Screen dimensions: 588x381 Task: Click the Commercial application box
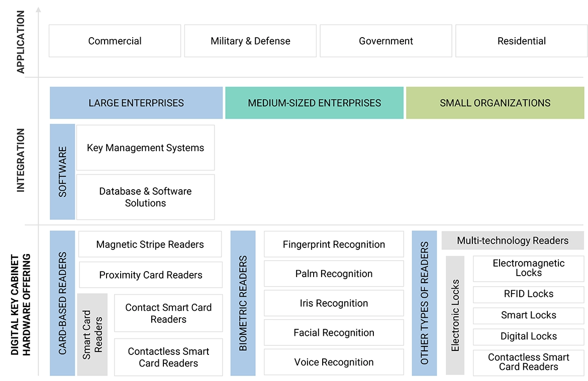pyautogui.click(x=115, y=41)
